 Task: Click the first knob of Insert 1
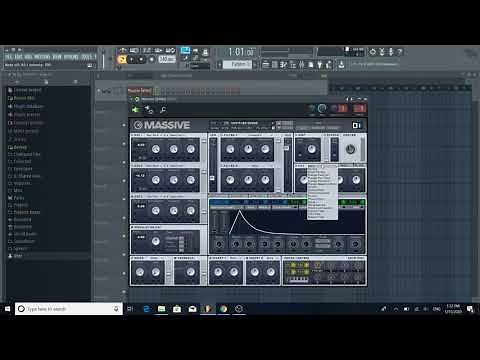(218, 272)
